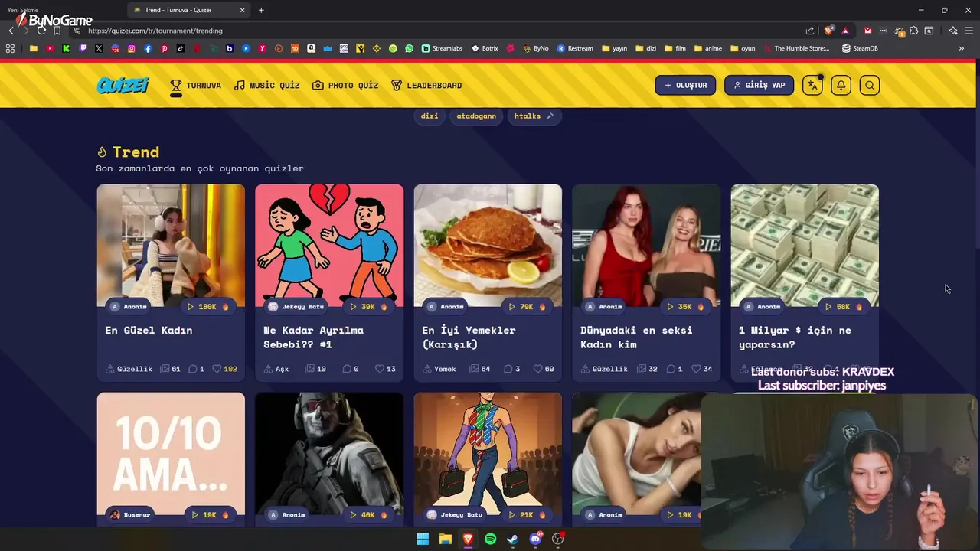980x551 pixels.
Task: Open the film bookmarks folder
Action: [675, 48]
